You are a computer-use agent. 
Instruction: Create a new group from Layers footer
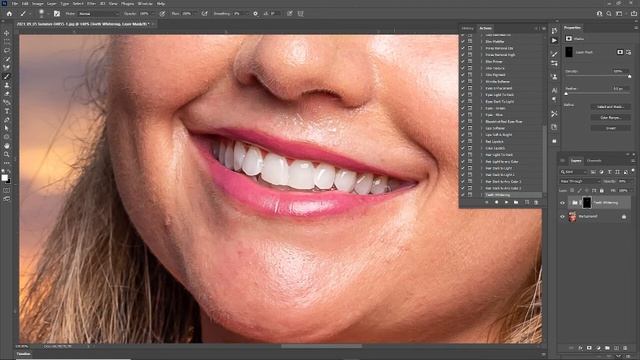coord(607,348)
